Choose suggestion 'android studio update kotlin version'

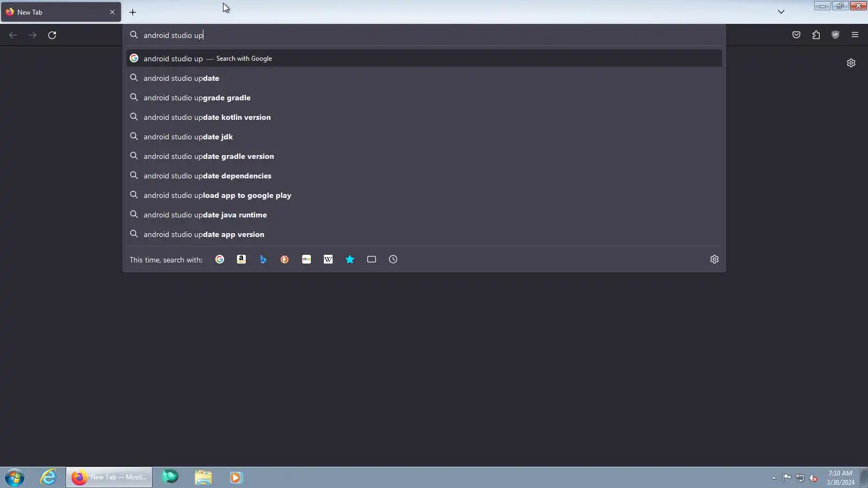(x=424, y=117)
